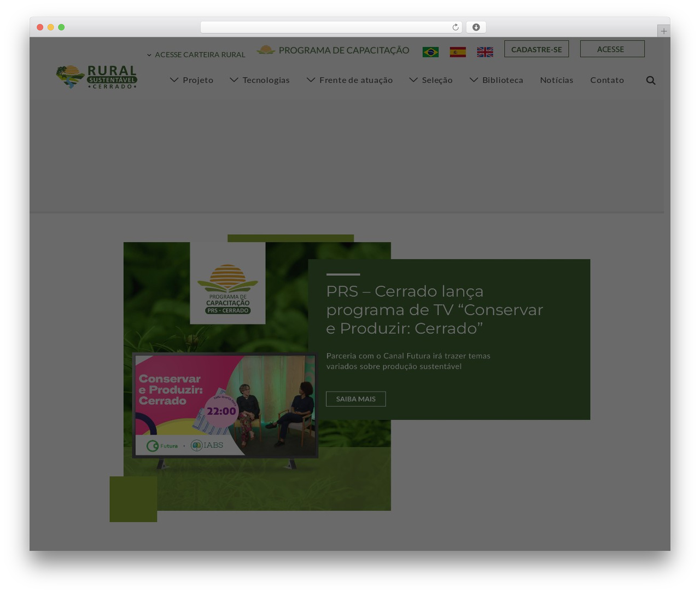Minimize the window with the yellow button
Screen dimensions: 700x593
51,27
